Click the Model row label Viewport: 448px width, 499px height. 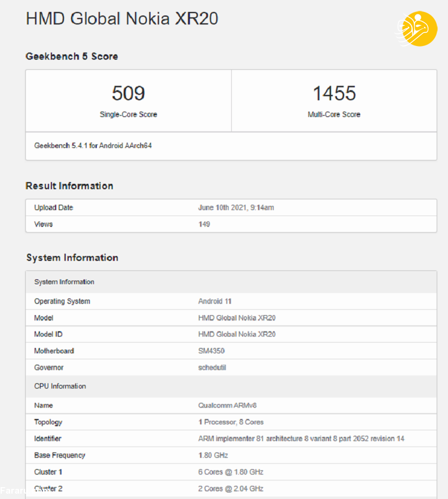[x=44, y=318]
